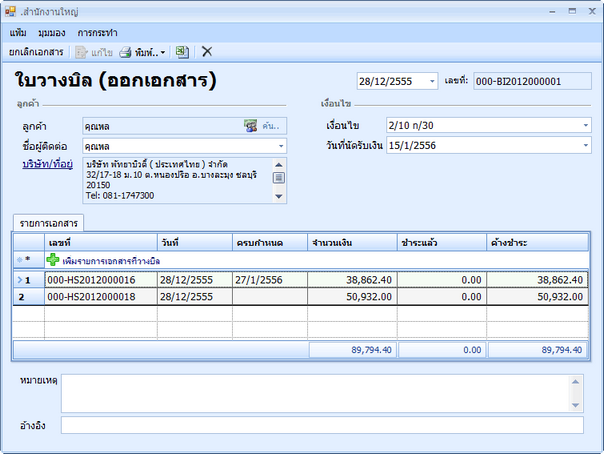Viewport: 604px width, 454px height.
Task: Expand the เงื่อนไข 2/10 n/30 dropdown
Action: click(x=586, y=125)
